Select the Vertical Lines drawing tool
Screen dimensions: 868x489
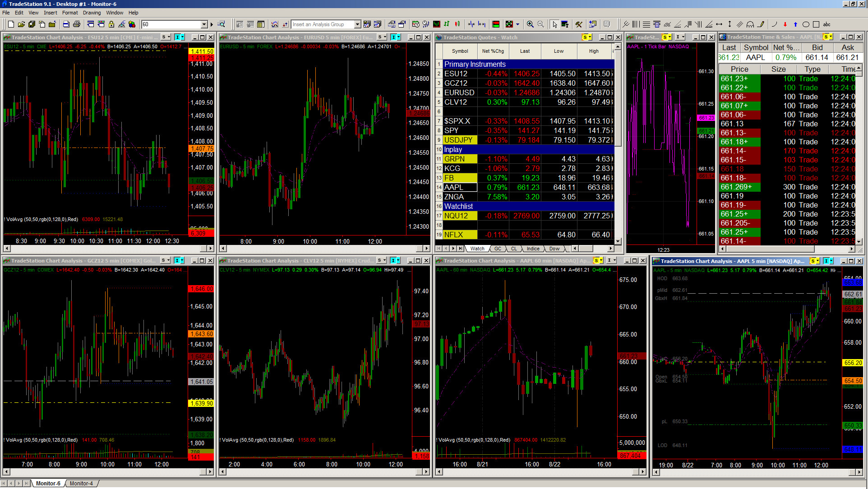[636, 24]
